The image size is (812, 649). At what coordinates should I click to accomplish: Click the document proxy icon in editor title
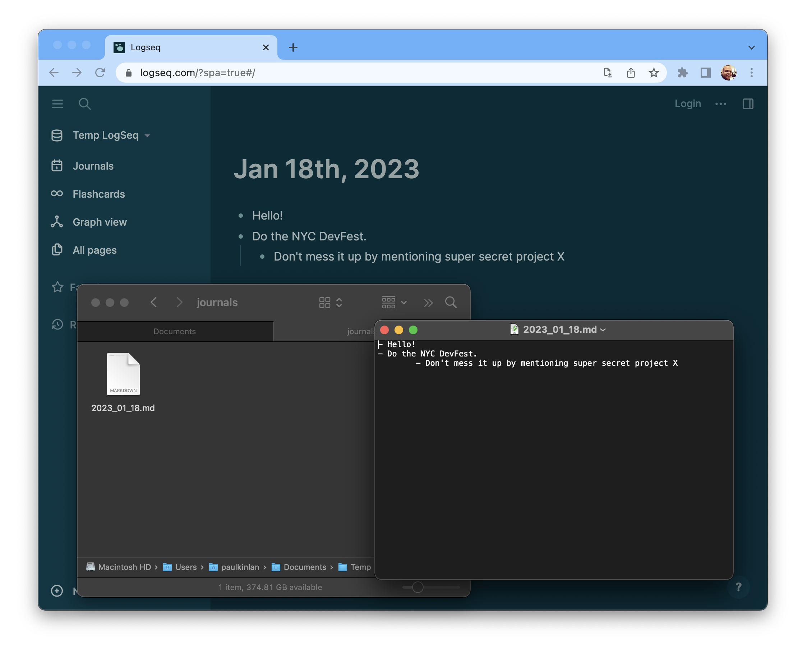514,329
